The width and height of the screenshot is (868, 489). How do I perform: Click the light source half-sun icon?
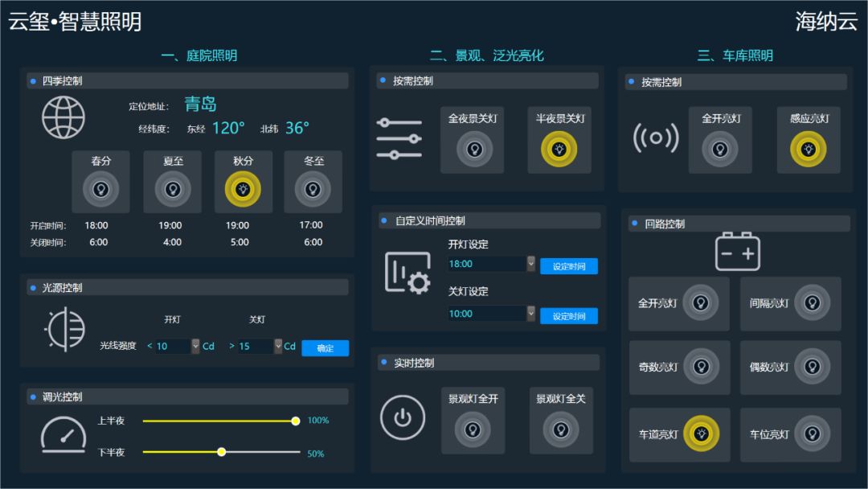[65, 330]
